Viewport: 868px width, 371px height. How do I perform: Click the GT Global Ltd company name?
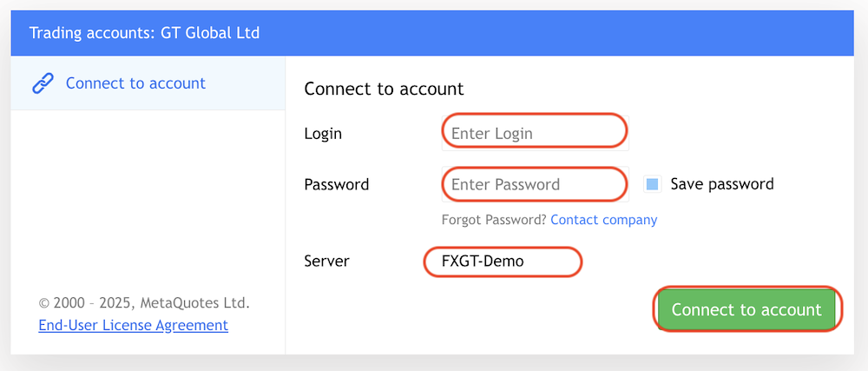(210, 33)
